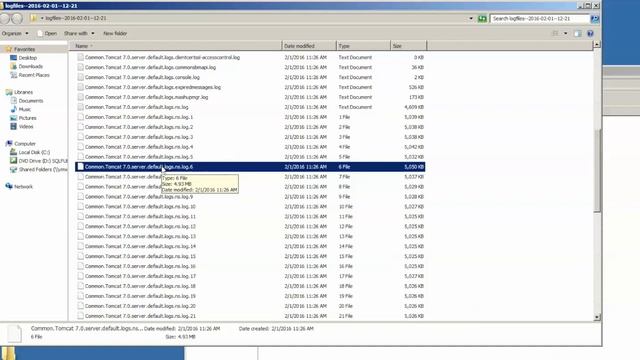Click the scroll up arrow of the file list

click(597, 44)
